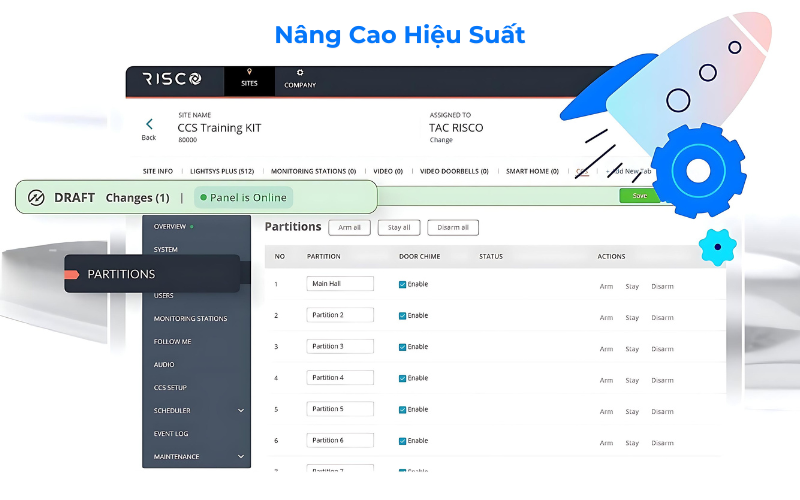Toggle door chime Enable for Partition 5

point(402,410)
